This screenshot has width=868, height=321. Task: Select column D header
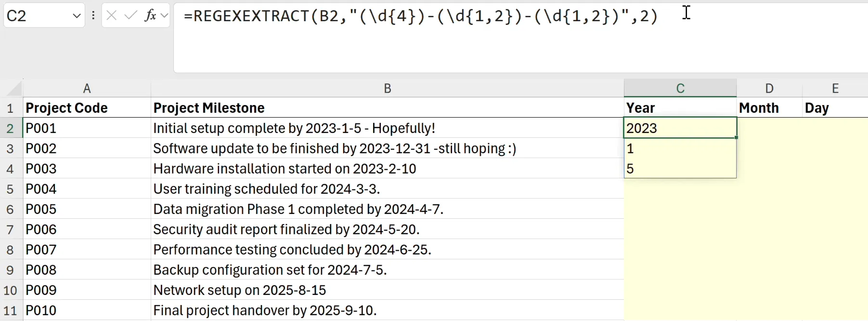[x=769, y=88]
